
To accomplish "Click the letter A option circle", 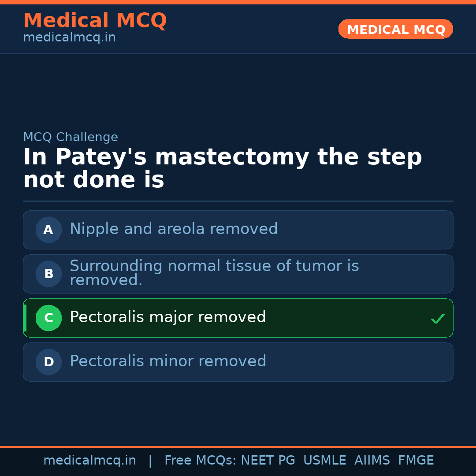I will coord(48,230).
